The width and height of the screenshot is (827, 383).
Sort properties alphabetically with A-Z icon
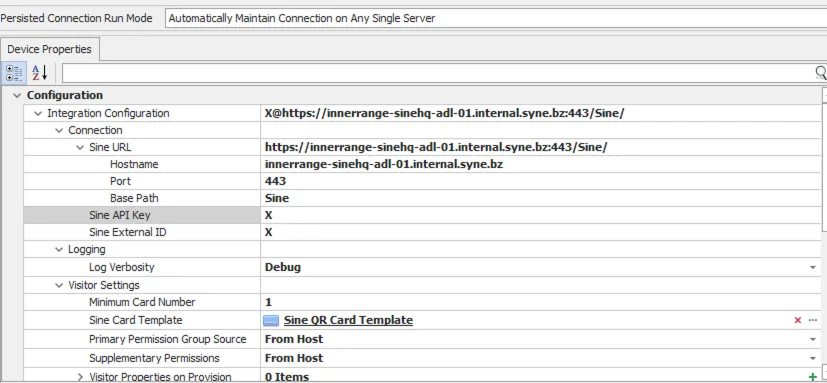coord(40,73)
